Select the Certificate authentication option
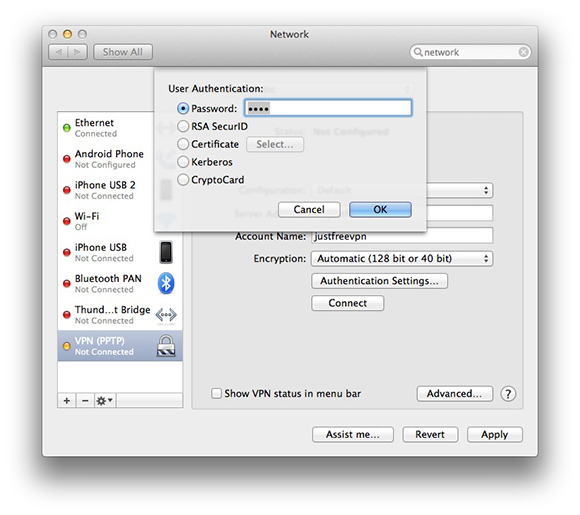The height and width of the screenshot is (515, 580). [183, 144]
